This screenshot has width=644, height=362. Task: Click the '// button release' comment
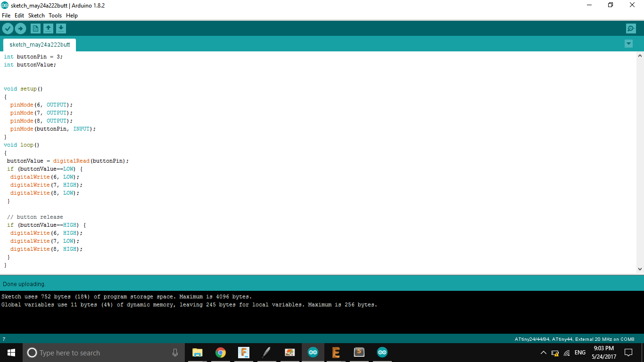point(35,217)
